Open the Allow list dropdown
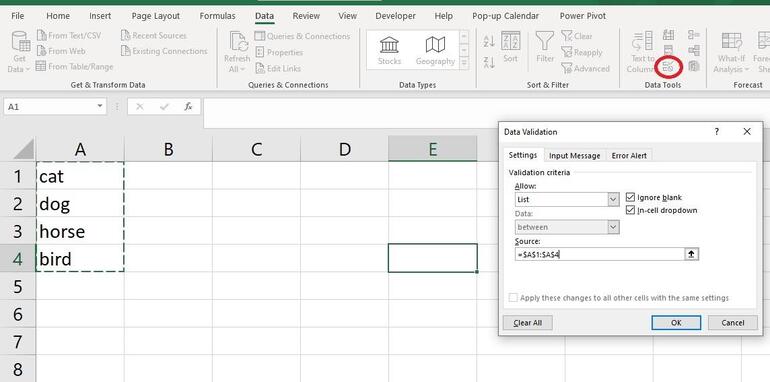 pyautogui.click(x=613, y=199)
